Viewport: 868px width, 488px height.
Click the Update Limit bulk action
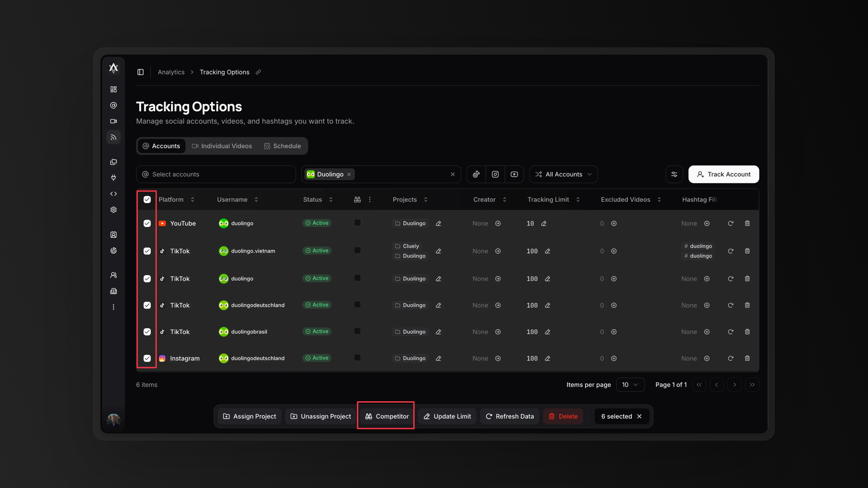pyautogui.click(x=447, y=416)
